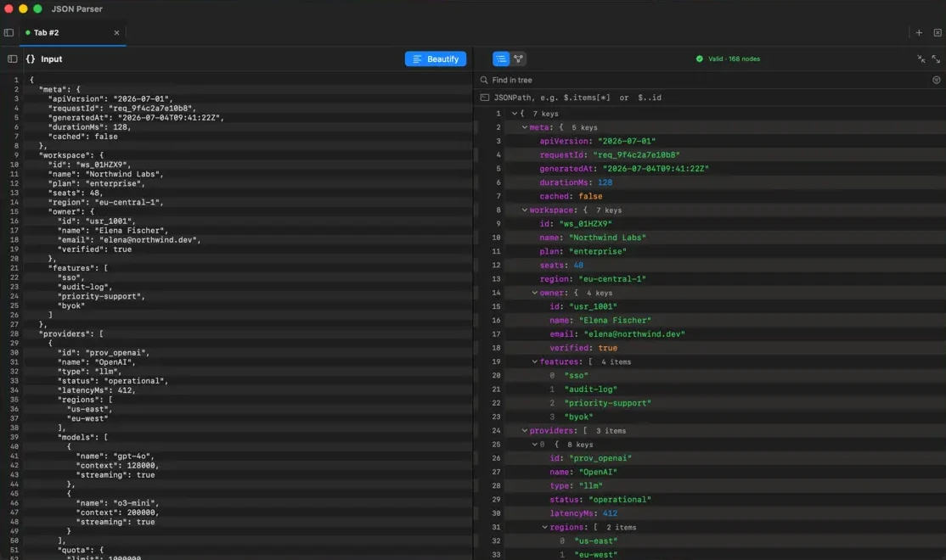The height and width of the screenshot is (560, 946).
Task: Toggle the window sidebar icon
Action: click(9, 32)
